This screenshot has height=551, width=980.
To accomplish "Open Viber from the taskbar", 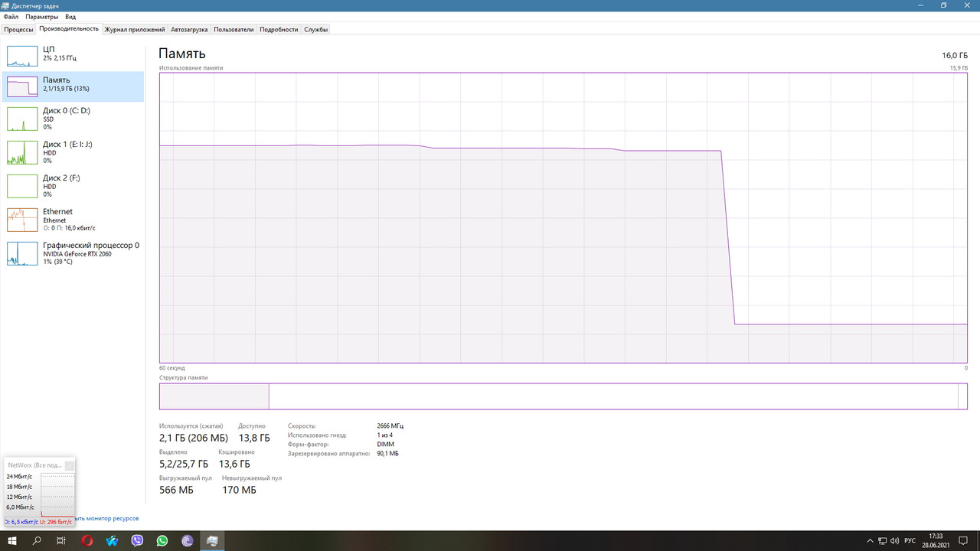I will click(x=137, y=540).
